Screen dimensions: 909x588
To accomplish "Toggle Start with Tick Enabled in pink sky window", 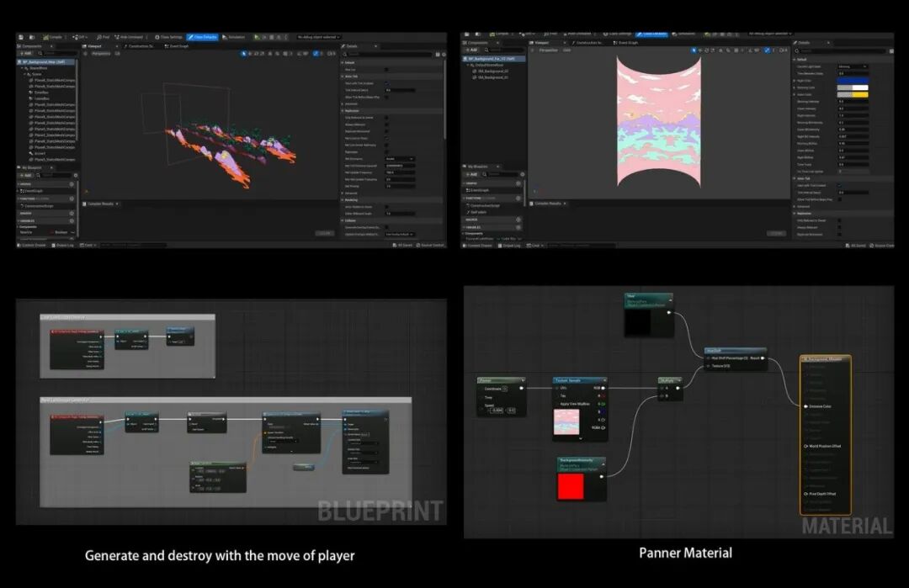I will point(839,185).
